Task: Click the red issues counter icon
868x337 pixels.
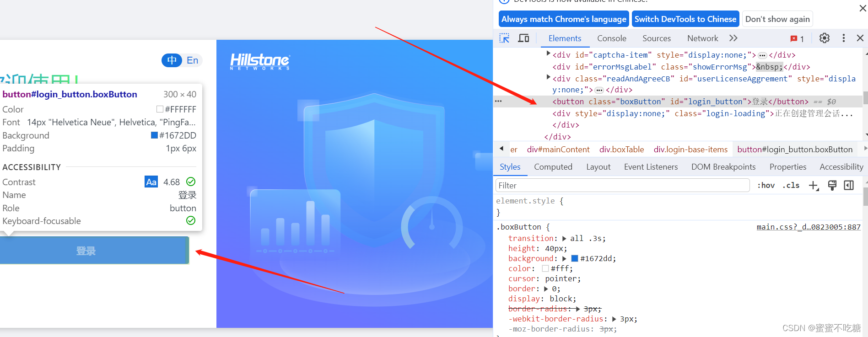Action: point(797,39)
